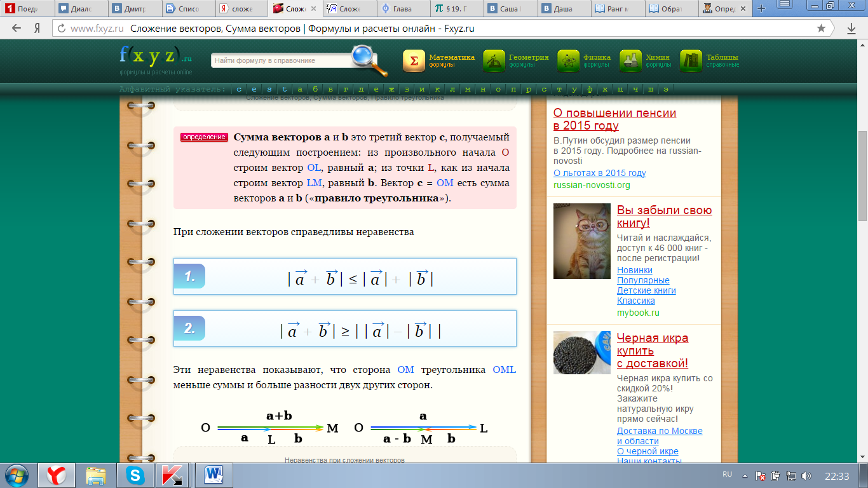The image size is (868, 488).
Task: Open 'О черной икре' link
Action: click(x=648, y=451)
